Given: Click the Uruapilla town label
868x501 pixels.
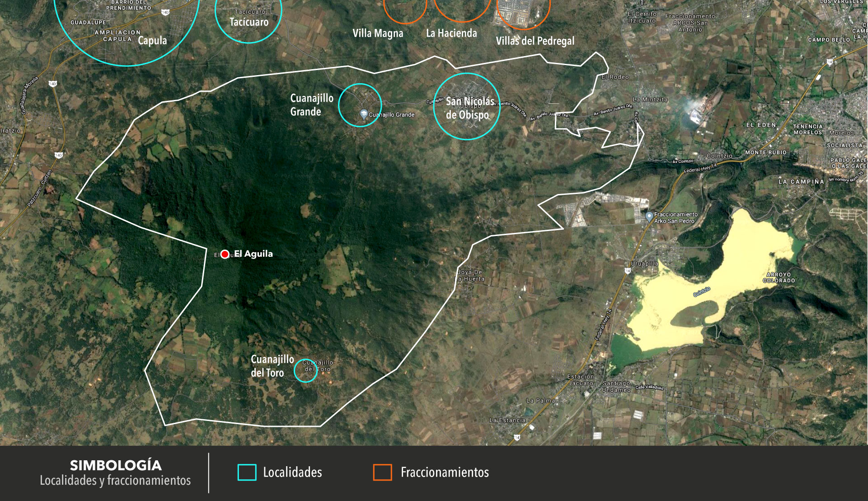Looking at the screenshot, I should pyautogui.click(x=644, y=264).
